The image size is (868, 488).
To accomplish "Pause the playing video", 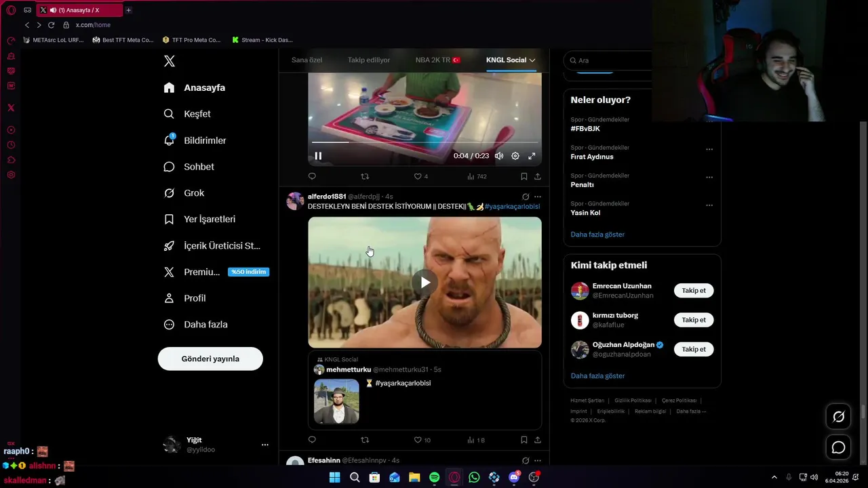I will click(318, 156).
